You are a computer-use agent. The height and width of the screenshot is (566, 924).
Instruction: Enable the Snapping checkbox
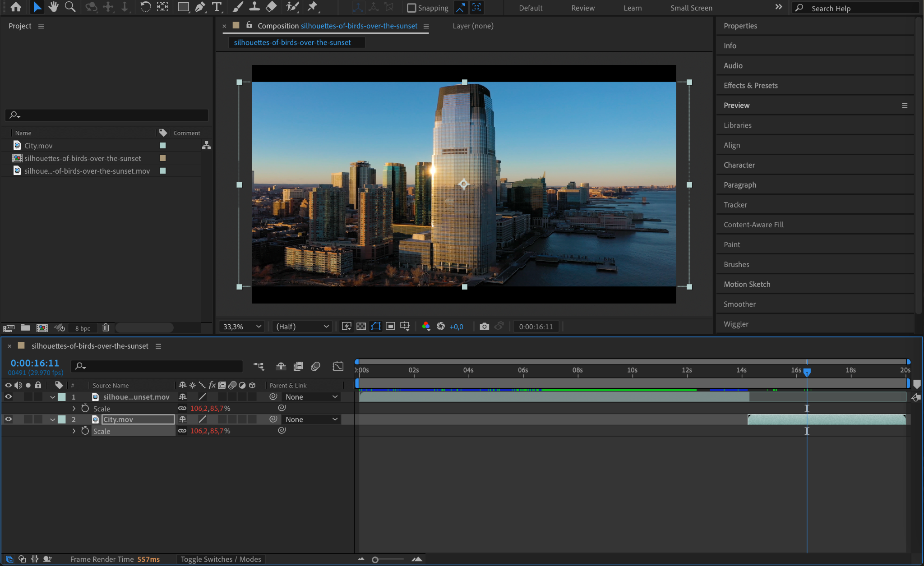point(411,8)
